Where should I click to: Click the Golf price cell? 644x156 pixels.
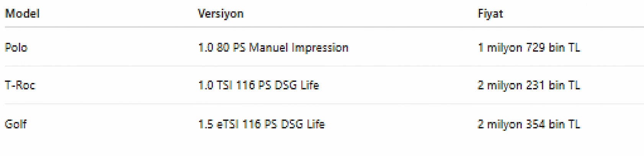529,124
